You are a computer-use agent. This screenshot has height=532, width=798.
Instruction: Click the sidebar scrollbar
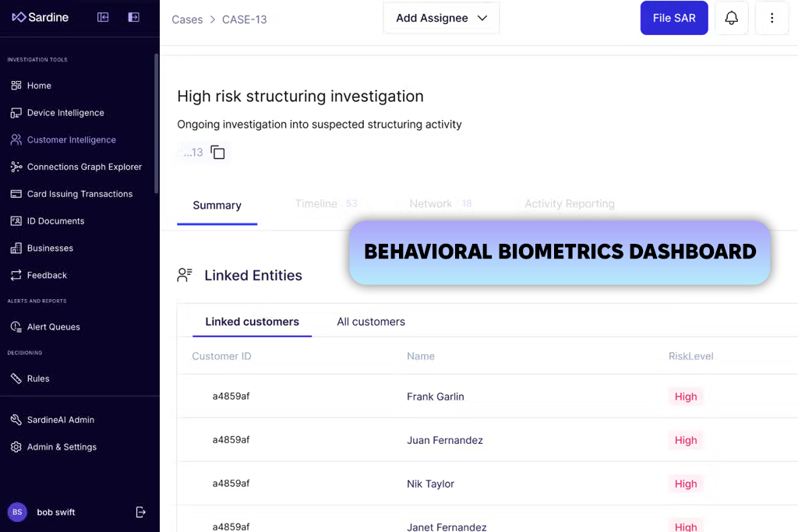coord(156,124)
